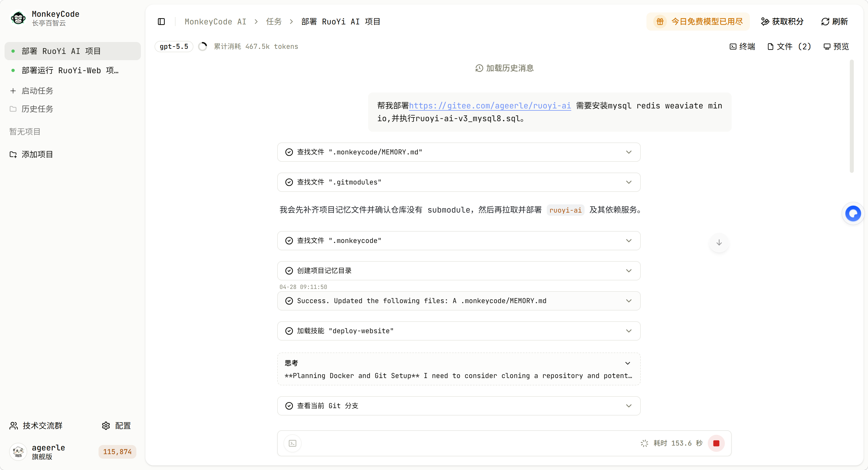Click the 暂无项目 label
The width and height of the screenshot is (868, 470).
25,132
